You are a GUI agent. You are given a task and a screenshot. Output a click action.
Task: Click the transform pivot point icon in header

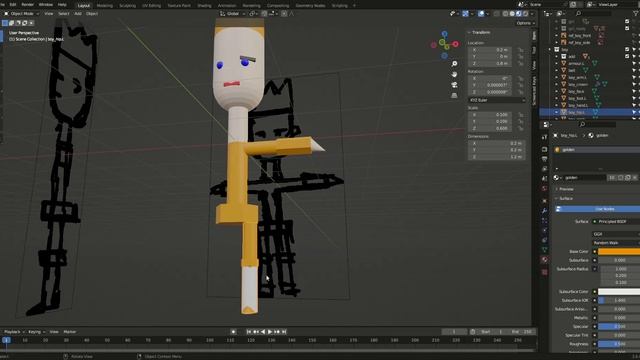tap(253, 13)
